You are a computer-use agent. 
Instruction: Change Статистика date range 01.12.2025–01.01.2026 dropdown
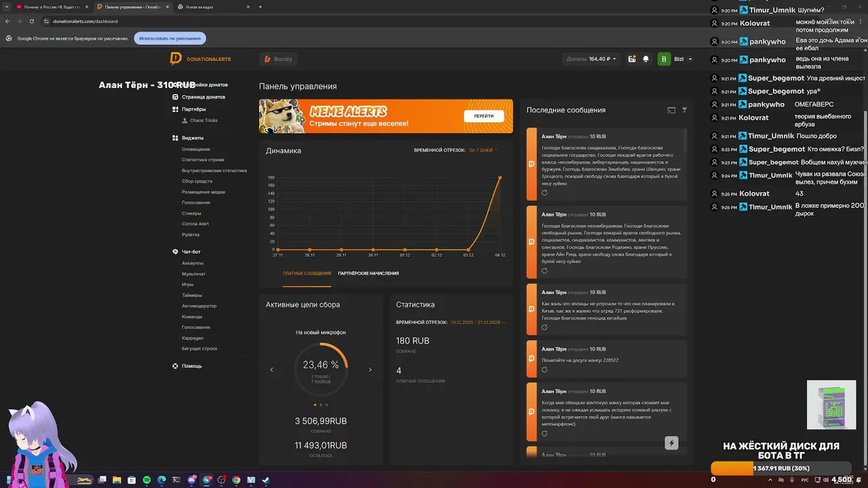pos(478,323)
